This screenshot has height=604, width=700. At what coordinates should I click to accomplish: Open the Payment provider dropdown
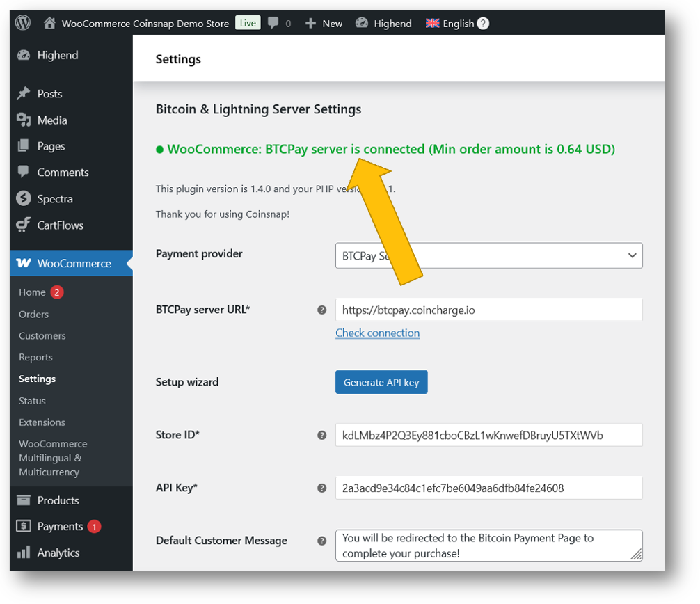489,255
